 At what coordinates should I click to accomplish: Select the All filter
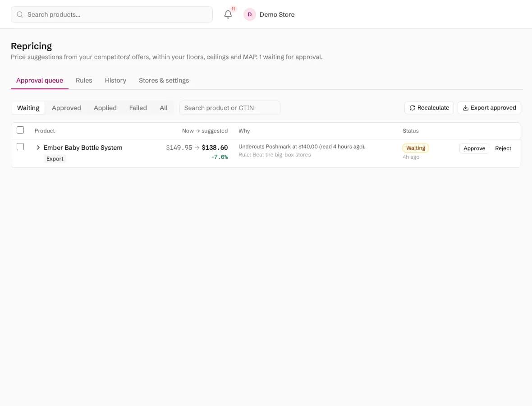click(x=164, y=108)
